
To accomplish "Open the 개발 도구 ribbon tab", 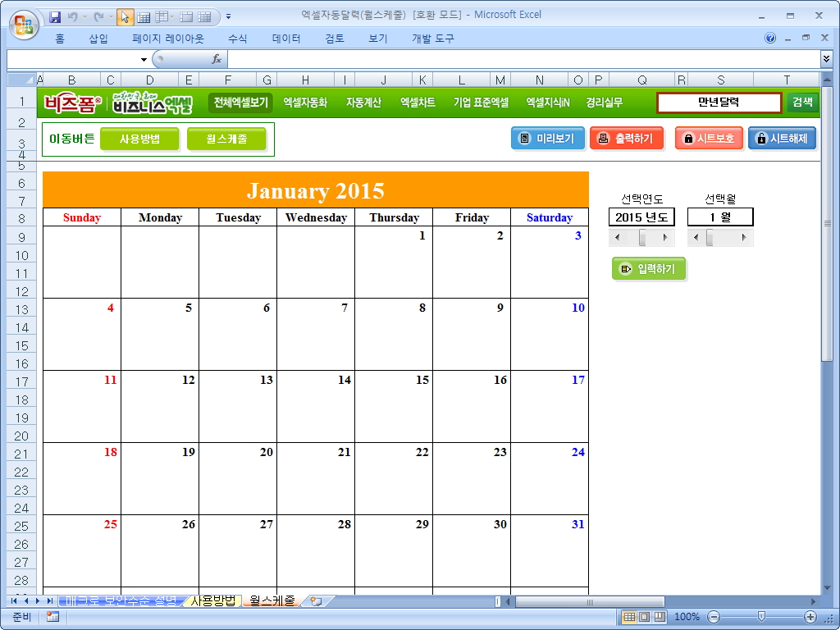I will point(433,39).
